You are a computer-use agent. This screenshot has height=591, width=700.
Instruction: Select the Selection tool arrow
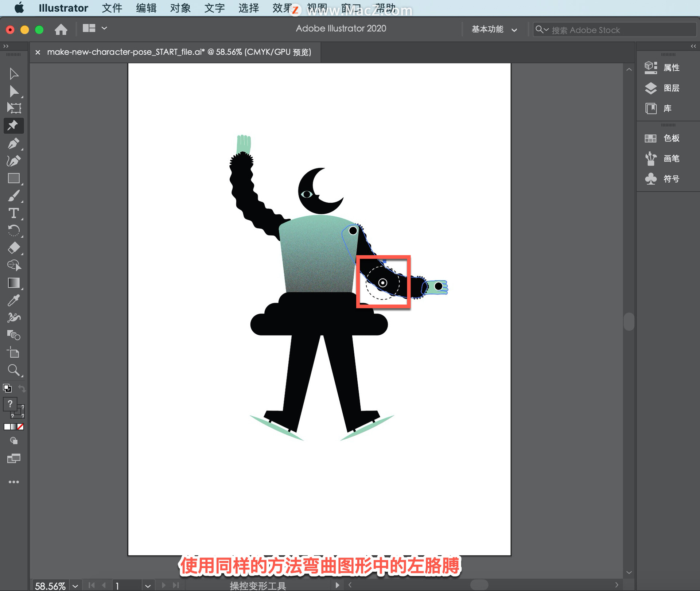[x=14, y=74]
